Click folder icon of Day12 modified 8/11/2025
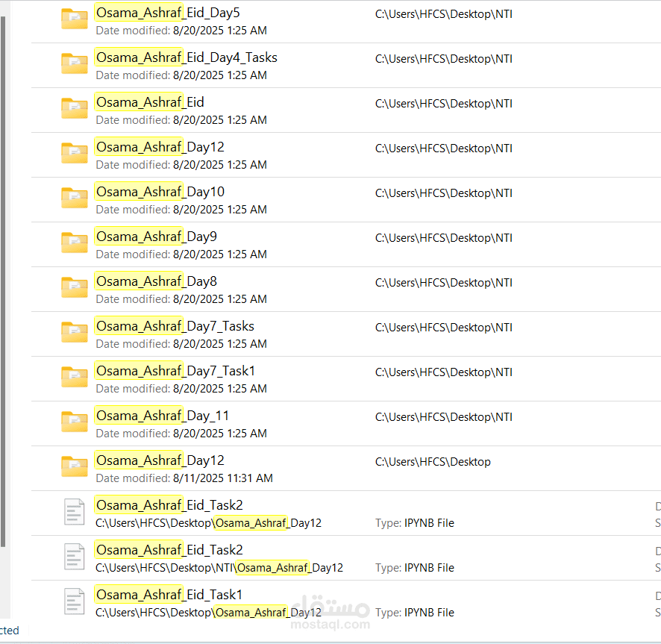 tap(74, 466)
